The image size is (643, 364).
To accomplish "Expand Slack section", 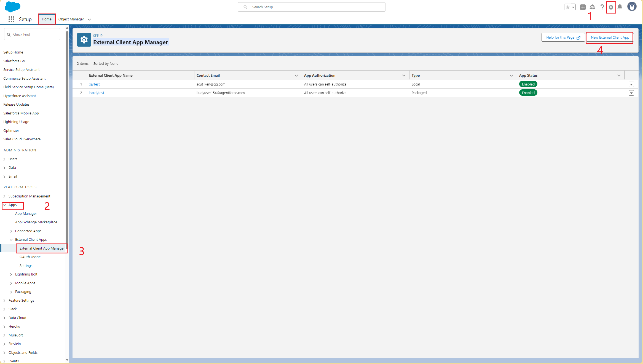I will [x=4, y=309].
